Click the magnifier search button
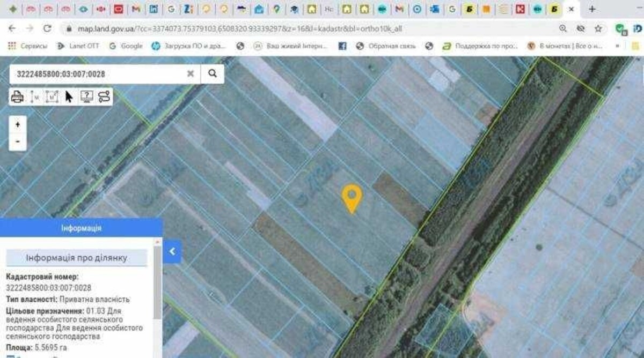This screenshot has width=644, height=358. (213, 74)
